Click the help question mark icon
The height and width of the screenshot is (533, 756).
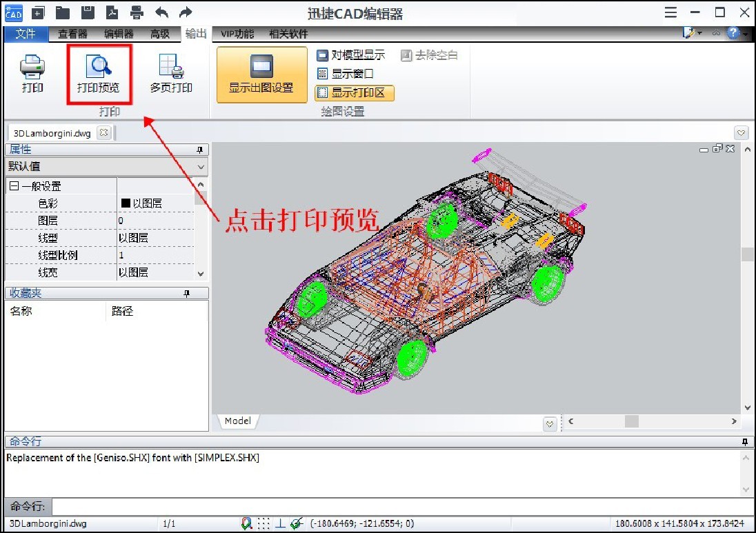point(733,33)
